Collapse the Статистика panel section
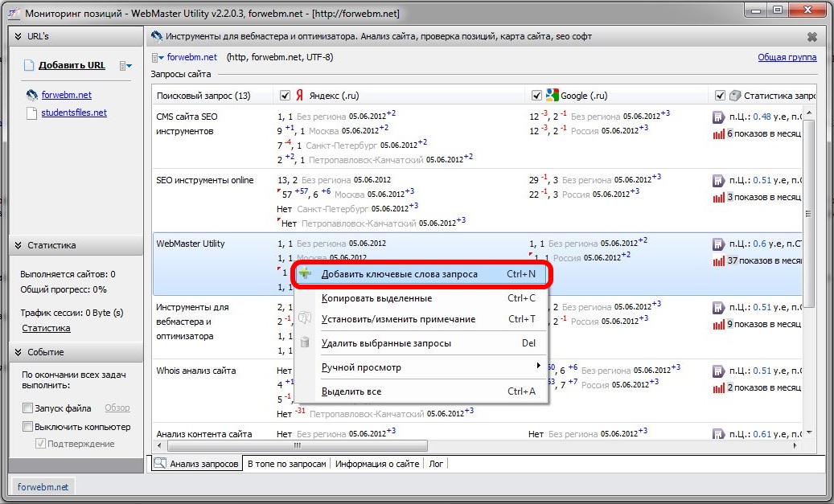 (18, 246)
